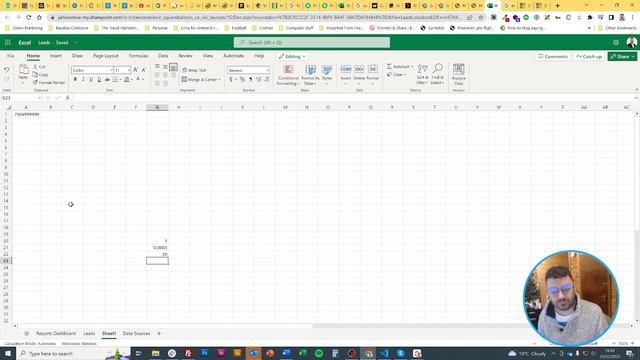Click the Copy command
This screenshot has height=360, width=640.
40,75
